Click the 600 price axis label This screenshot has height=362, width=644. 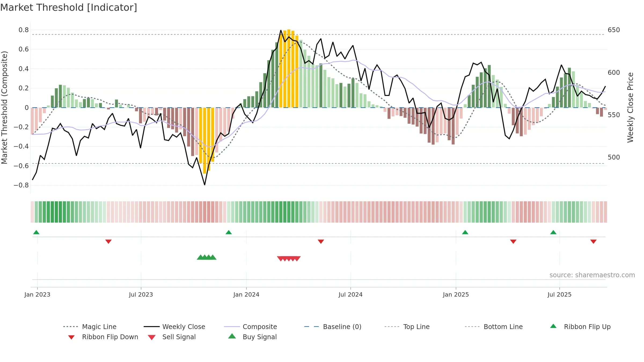[x=614, y=73]
